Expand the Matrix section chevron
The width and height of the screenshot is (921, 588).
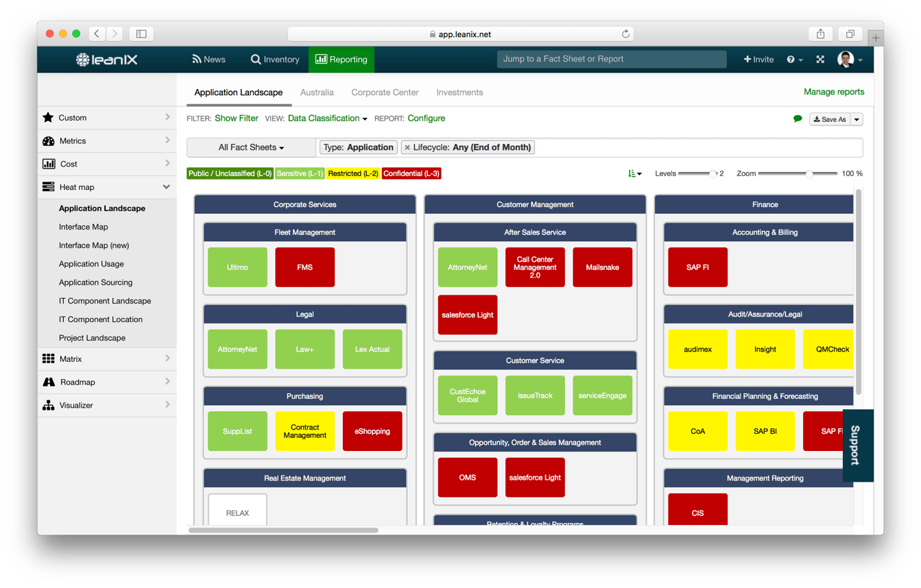(x=167, y=358)
